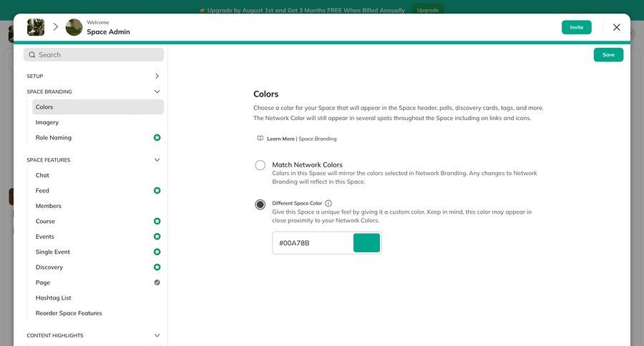Open Reorder Space Features
This screenshot has height=346, width=644.
69,313
